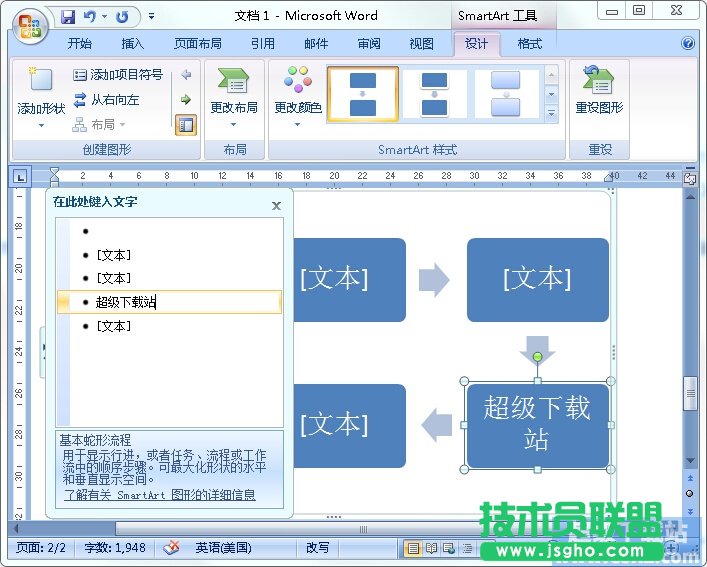
Task: Toggle Overtype mode (改写) in status bar
Action: pos(317,548)
